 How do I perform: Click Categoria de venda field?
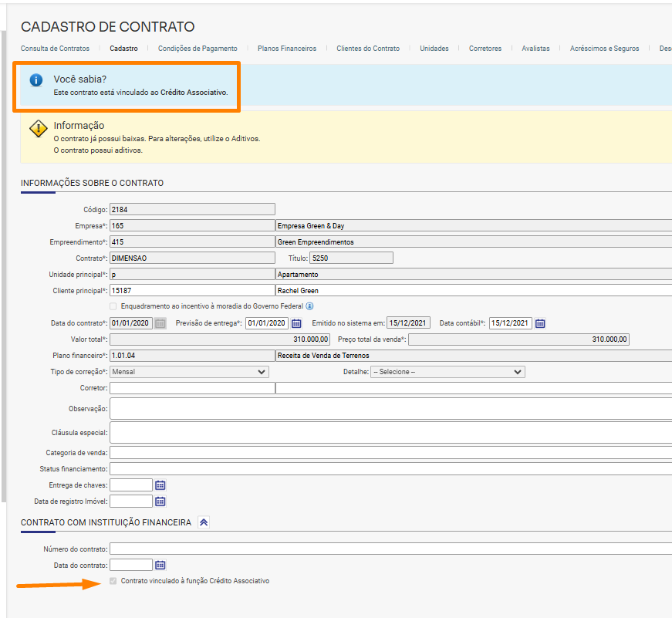coord(391,453)
